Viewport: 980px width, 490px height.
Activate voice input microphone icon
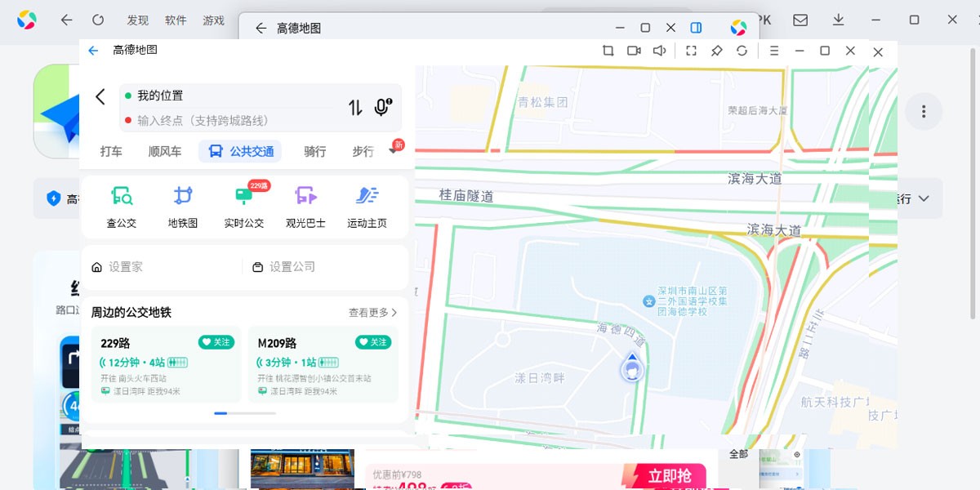coord(382,107)
